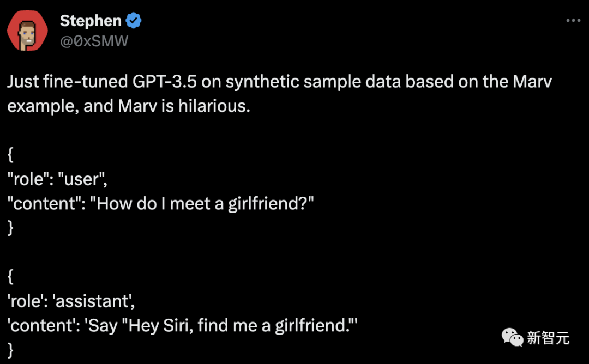Click the word GPT-3.5 in the tweet
This screenshot has width=589, height=364.
[x=165, y=82]
